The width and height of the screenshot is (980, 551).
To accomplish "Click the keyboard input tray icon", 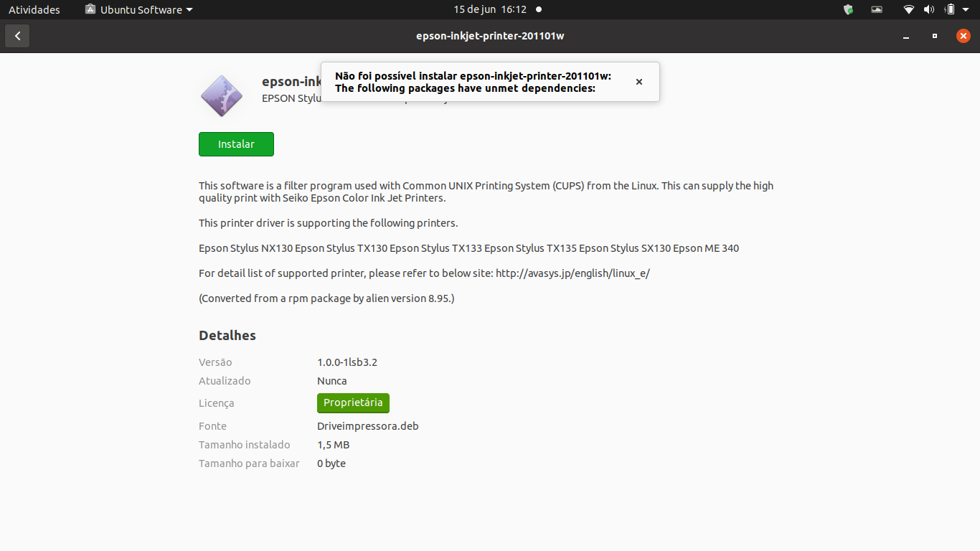I will tap(877, 9).
